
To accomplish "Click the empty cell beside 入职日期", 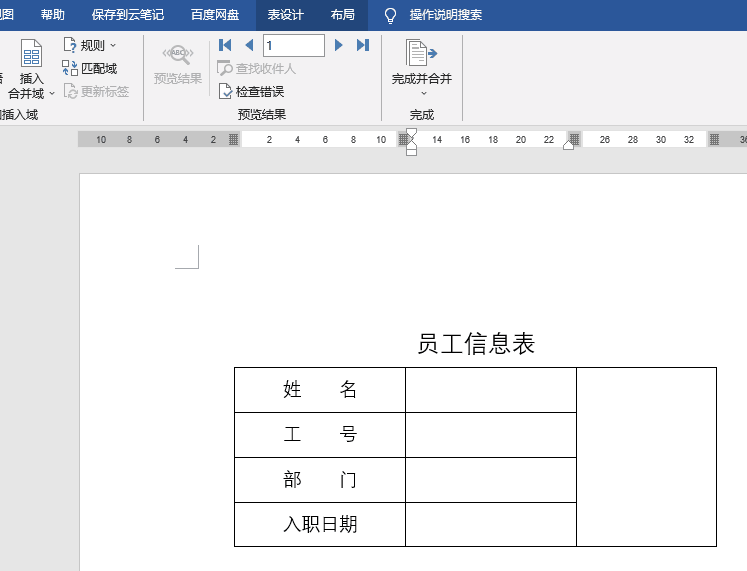I will (x=491, y=524).
